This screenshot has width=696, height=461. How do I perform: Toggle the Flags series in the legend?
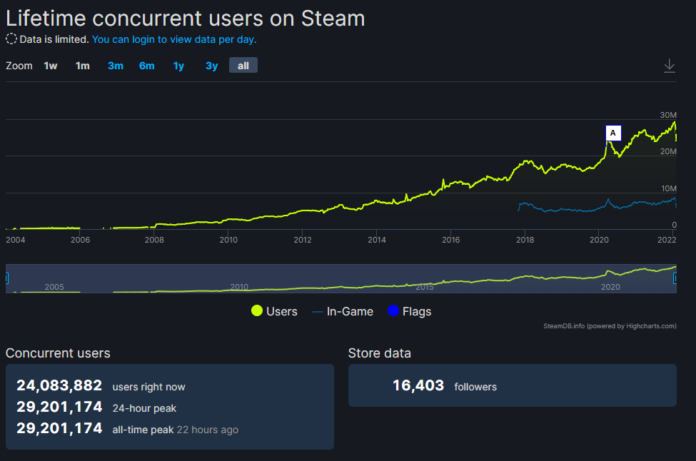[409, 311]
